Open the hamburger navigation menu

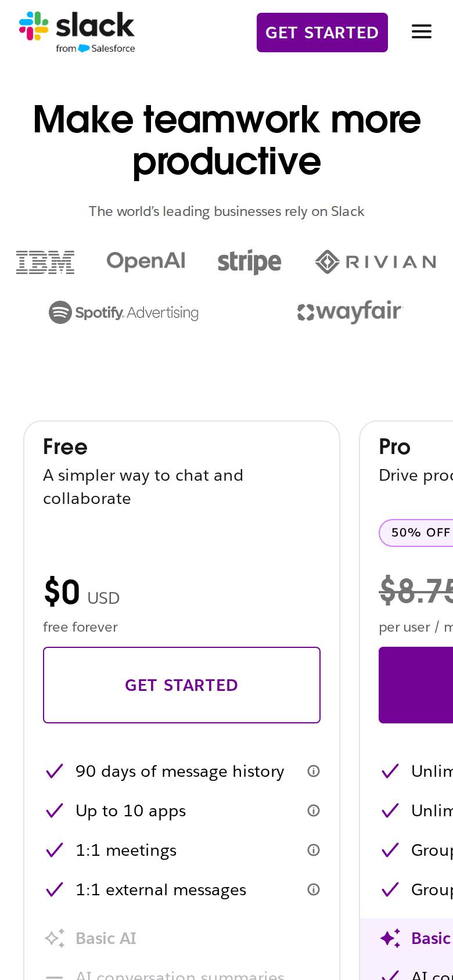point(422,32)
